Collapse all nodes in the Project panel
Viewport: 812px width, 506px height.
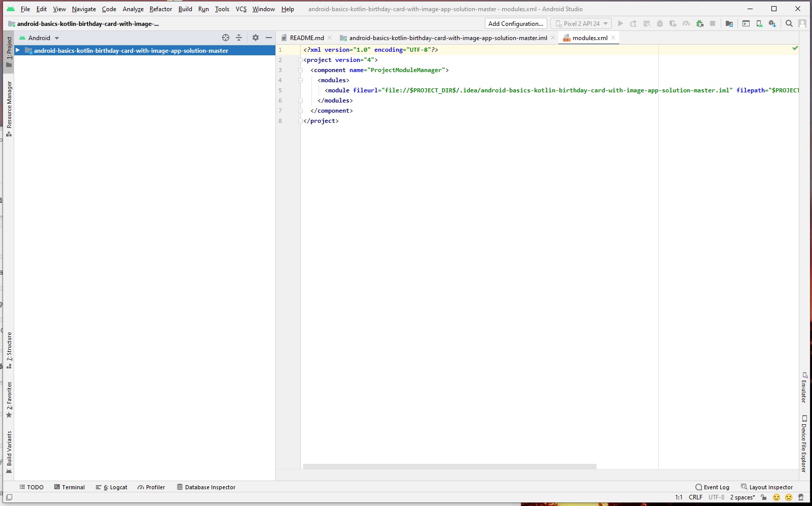[x=239, y=38]
